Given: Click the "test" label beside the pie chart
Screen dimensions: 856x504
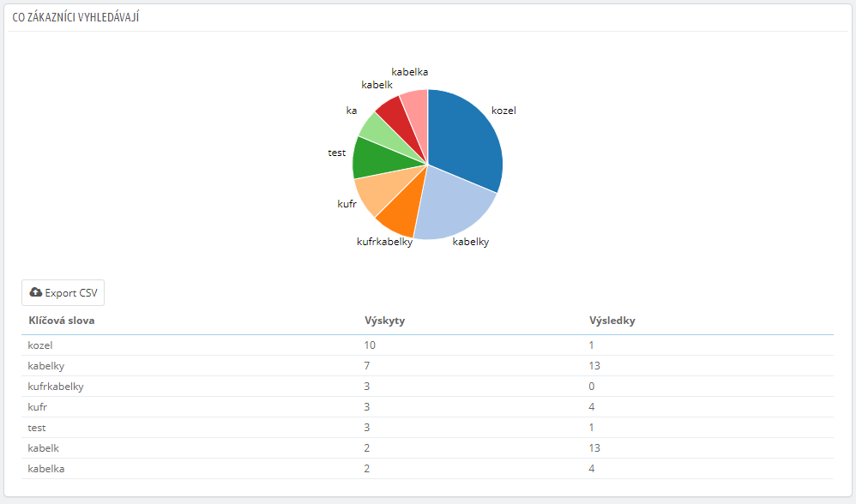Looking at the screenshot, I should click(337, 153).
